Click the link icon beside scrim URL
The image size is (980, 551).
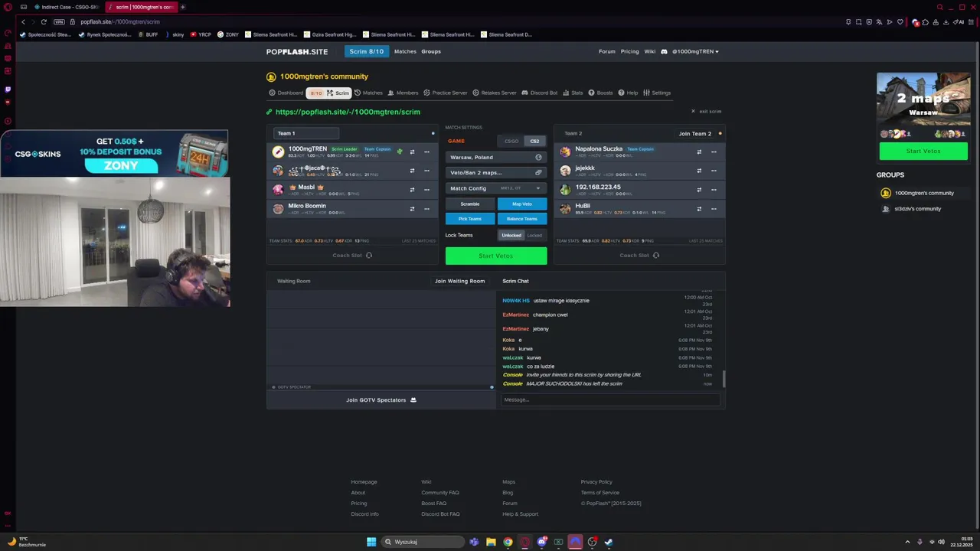[269, 112]
